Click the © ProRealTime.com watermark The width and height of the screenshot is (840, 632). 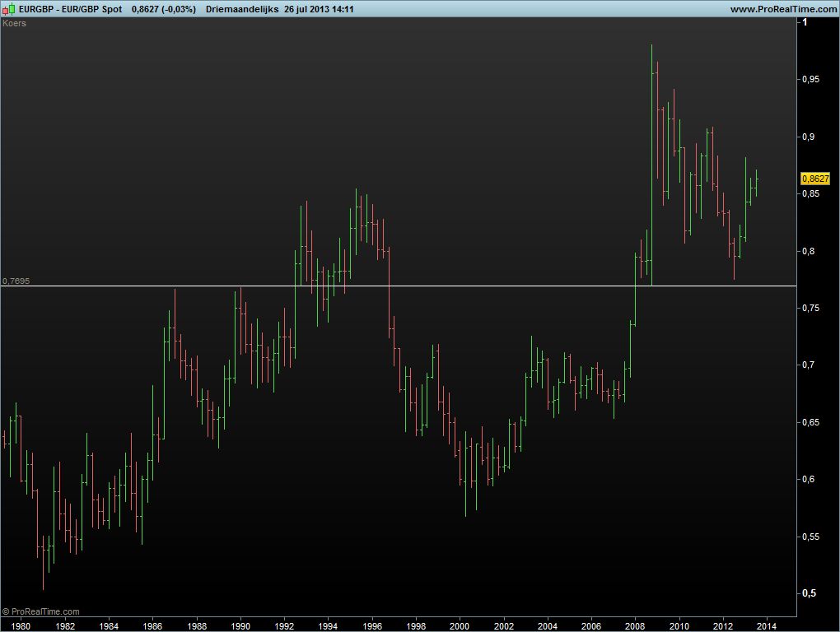pyautogui.click(x=41, y=611)
